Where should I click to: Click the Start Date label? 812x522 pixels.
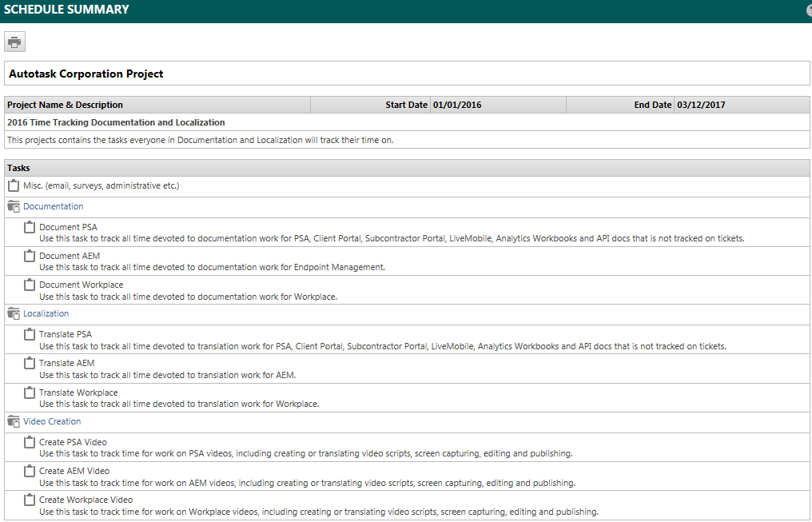pos(407,105)
